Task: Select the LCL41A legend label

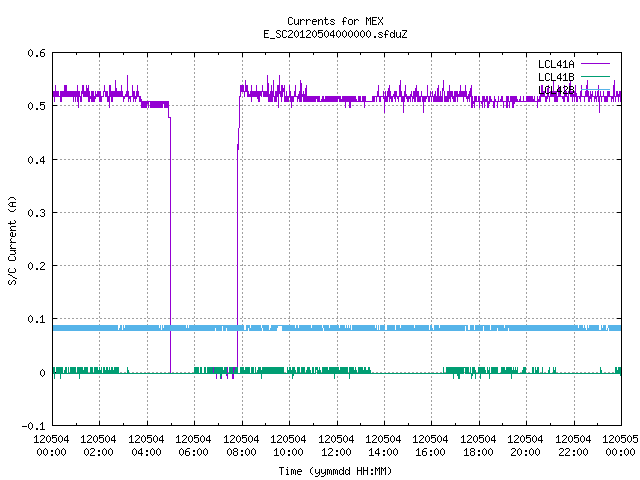Action: coord(556,64)
